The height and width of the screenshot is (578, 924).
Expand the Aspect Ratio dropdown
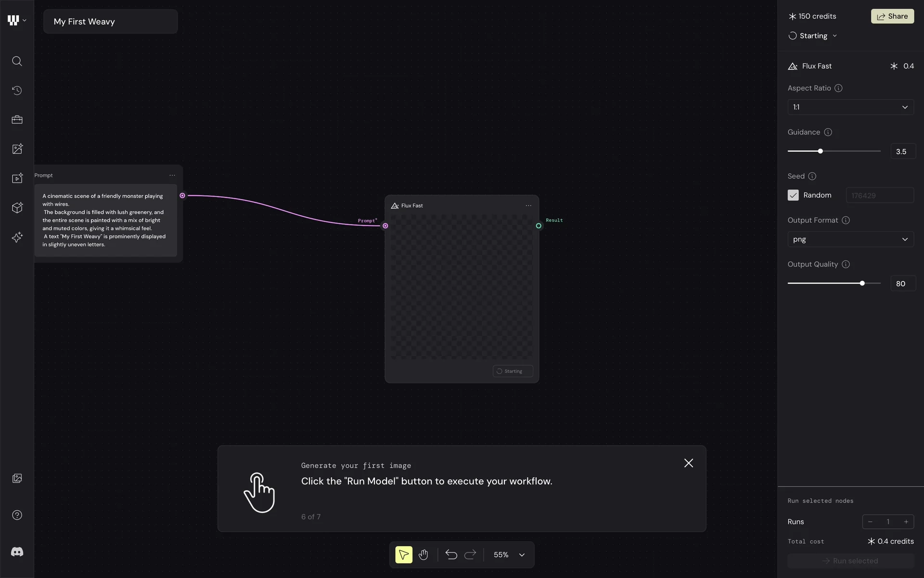click(850, 107)
